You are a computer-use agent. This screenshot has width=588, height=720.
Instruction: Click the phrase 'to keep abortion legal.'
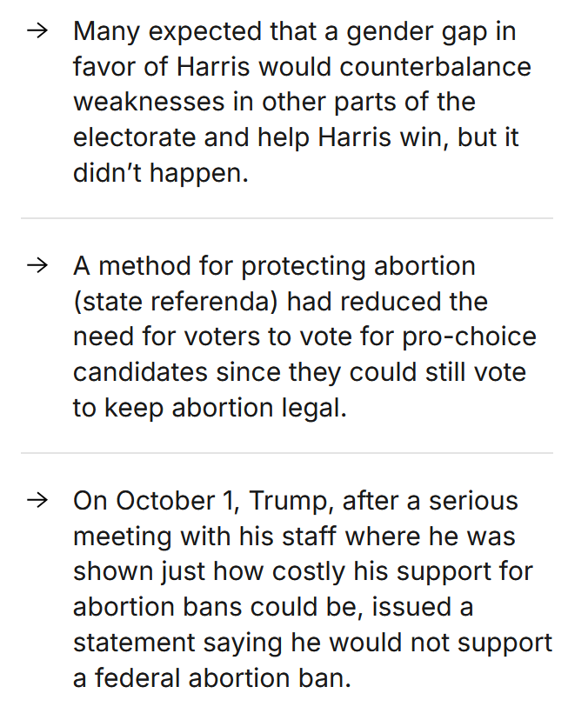point(210,408)
